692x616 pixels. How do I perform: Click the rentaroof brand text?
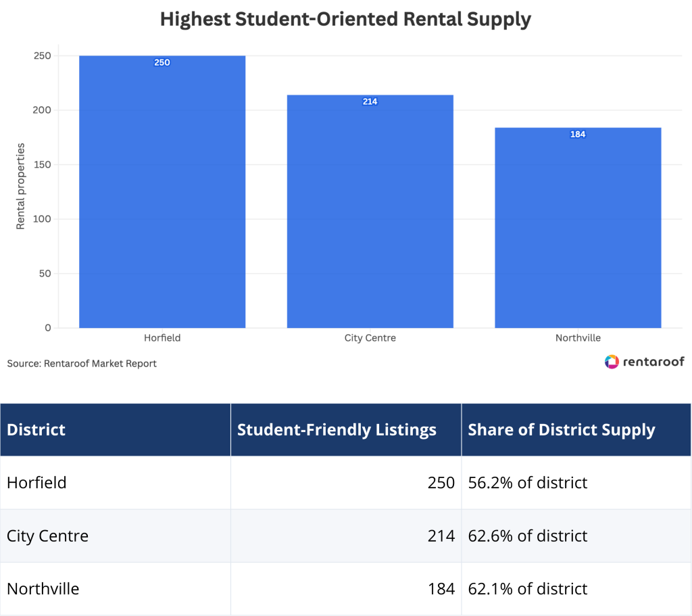[653, 362]
